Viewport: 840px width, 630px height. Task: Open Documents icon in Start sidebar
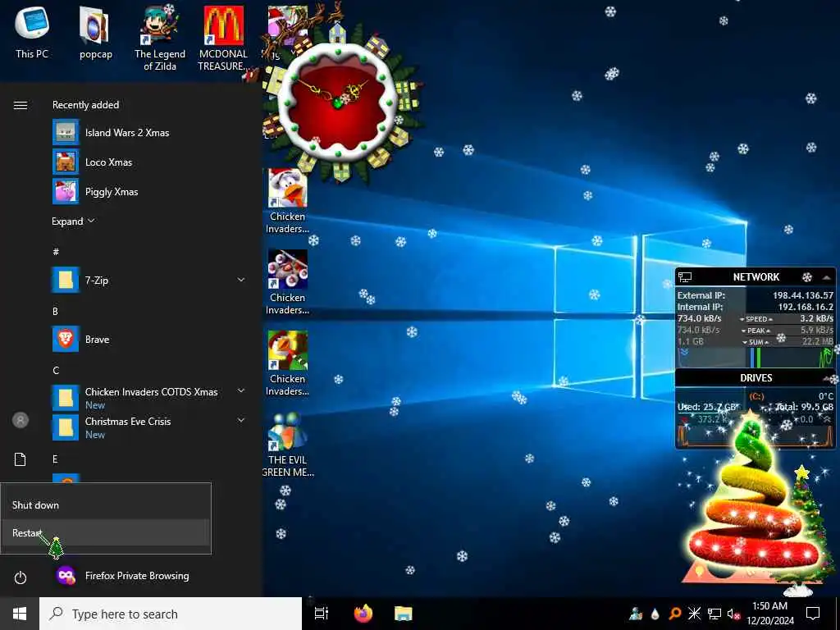tap(21, 459)
